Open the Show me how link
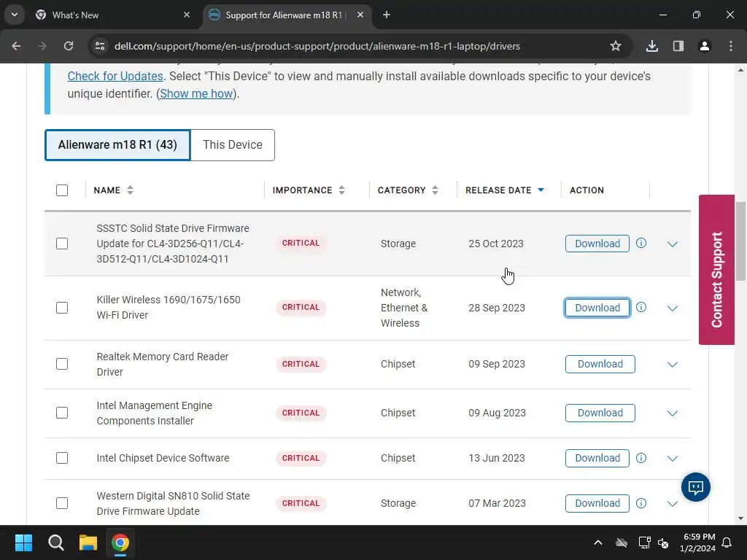The height and width of the screenshot is (560, 747). (196, 94)
